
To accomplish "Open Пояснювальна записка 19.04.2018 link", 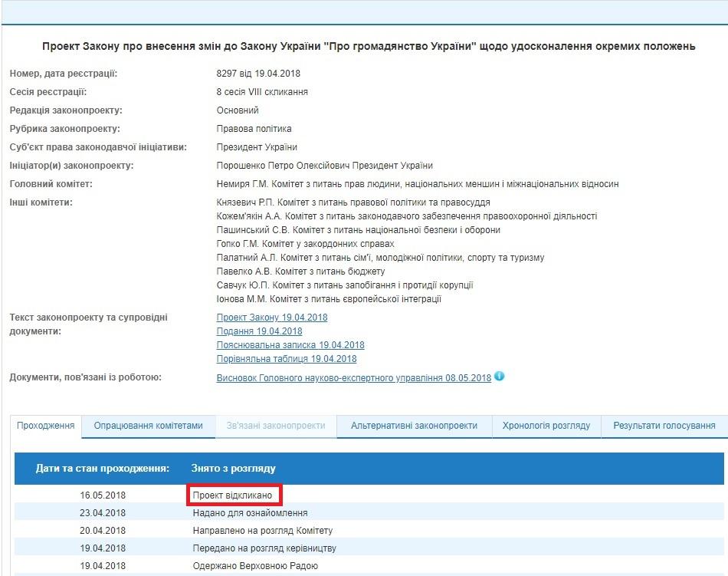I will (x=290, y=345).
